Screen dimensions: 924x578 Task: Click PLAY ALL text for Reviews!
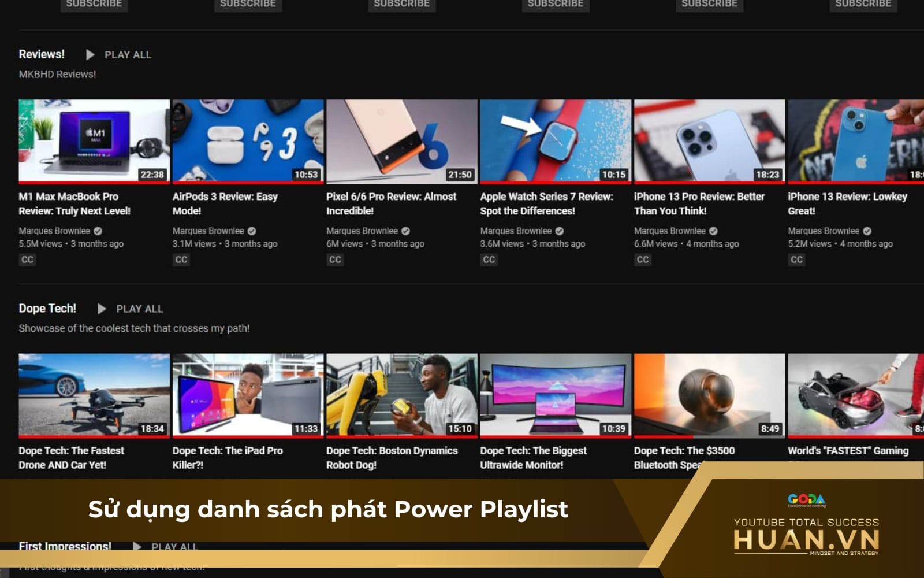(128, 55)
